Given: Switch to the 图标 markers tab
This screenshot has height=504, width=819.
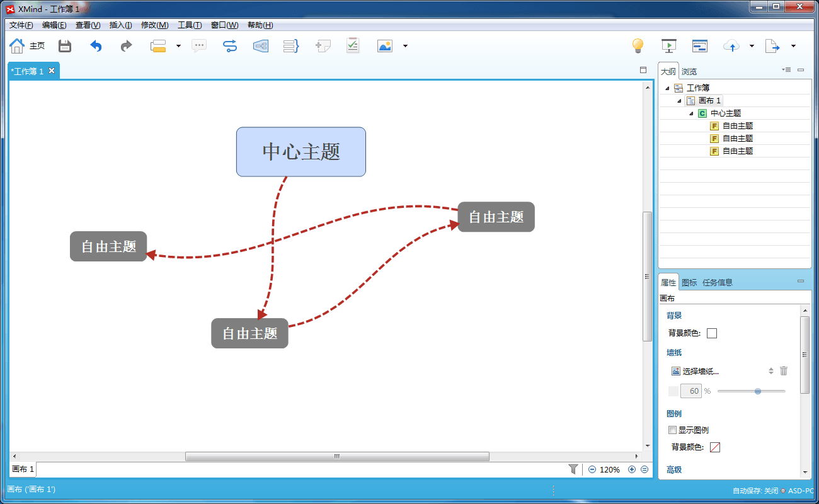Looking at the screenshot, I should point(689,282).
